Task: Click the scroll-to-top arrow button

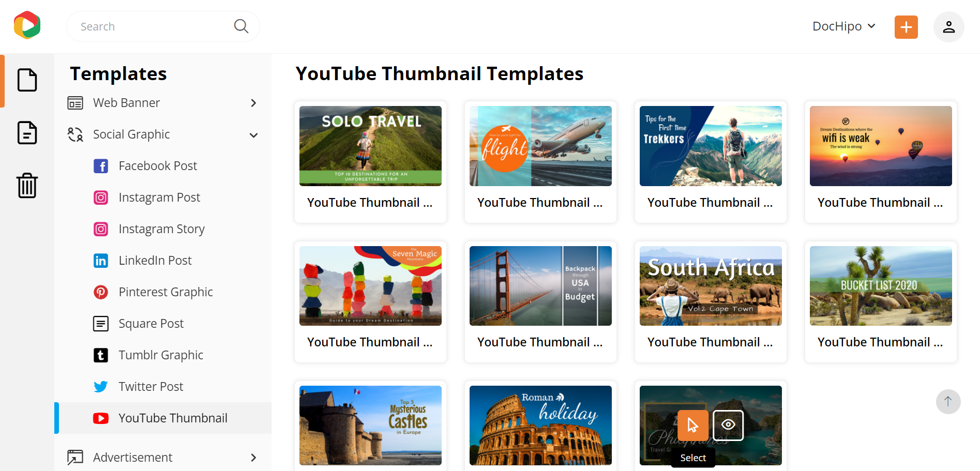Action: [948, 402]
